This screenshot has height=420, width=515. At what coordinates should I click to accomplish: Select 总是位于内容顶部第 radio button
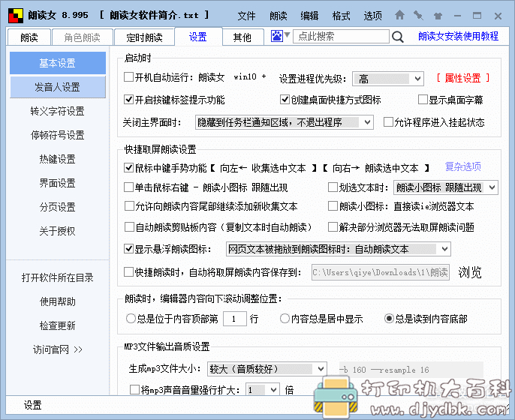click(x=131, y=318)
